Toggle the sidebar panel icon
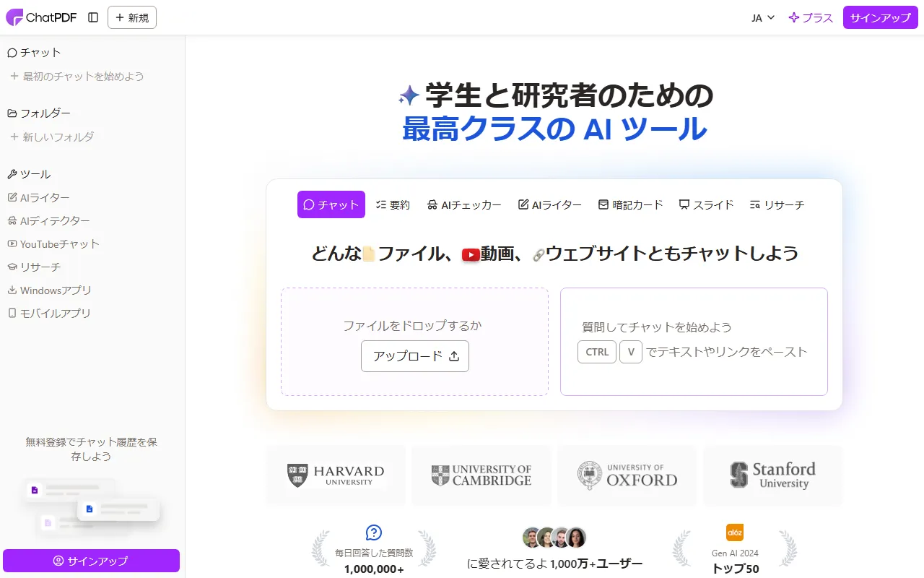 tap(93, 17)
